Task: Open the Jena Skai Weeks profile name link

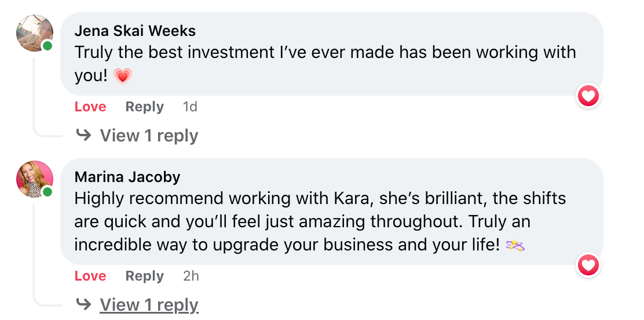Action: 135,31
